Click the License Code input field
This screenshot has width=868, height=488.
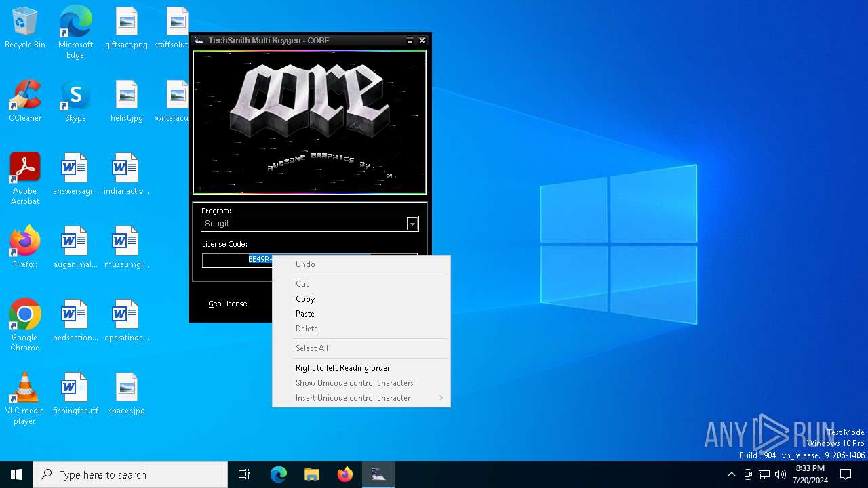tap(310, 260)
